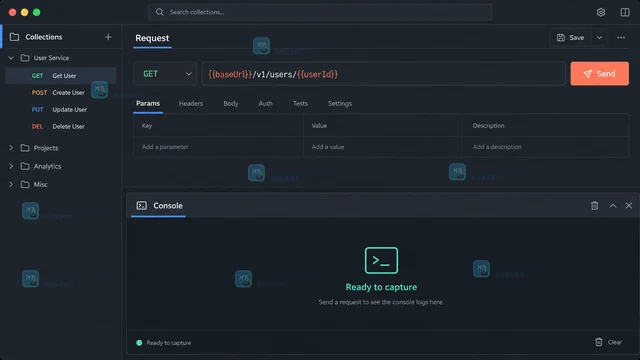
Task: Click the Collections folder icon
Action: point(14,37)
